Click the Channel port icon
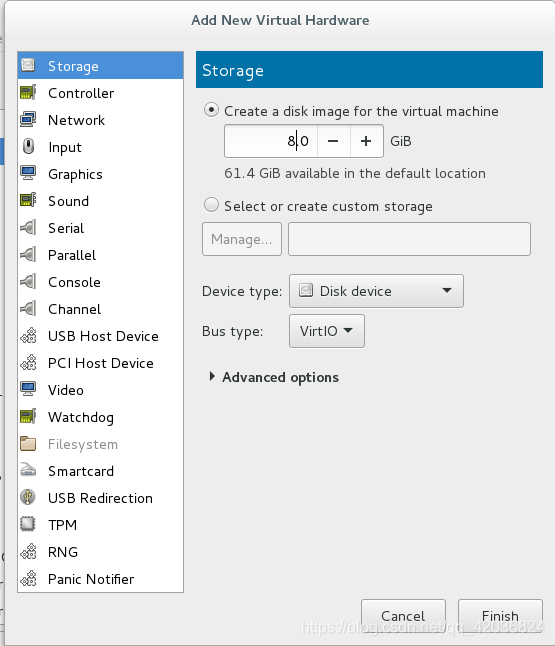 (x=28, y=309)
